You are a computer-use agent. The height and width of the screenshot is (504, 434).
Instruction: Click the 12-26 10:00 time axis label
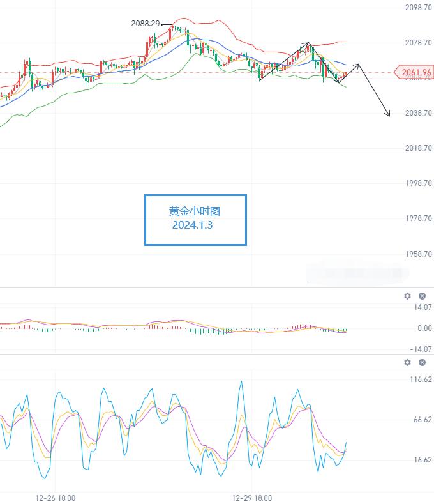[55, 496]
